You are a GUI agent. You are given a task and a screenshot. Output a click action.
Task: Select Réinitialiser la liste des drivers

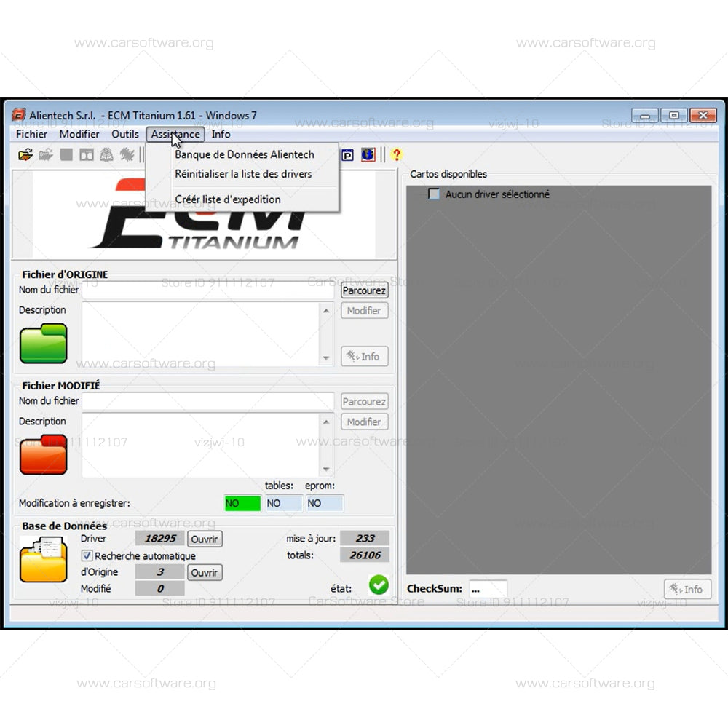tap(243, 174)
